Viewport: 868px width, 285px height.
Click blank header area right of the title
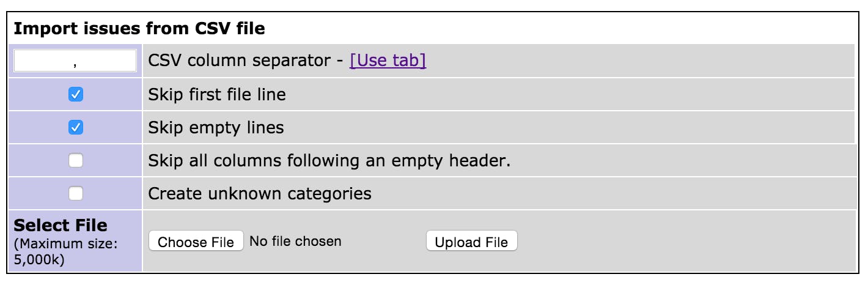pyautogui.click(x=550, y=28)
